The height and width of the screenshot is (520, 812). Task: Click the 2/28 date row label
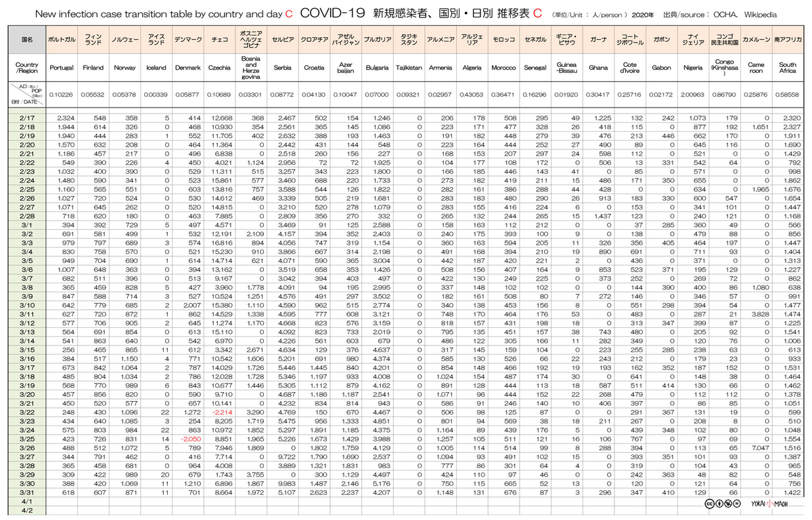point(27,215)
